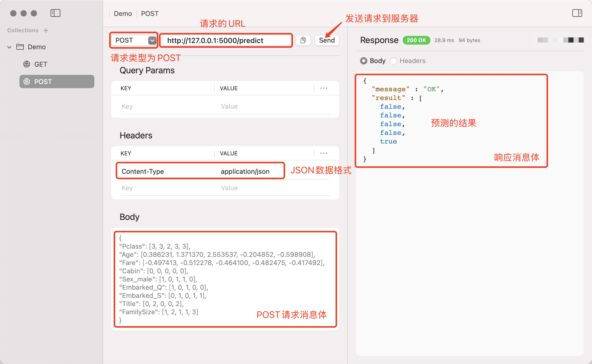592x364 pixels.
Task: Toggle the right inspector panel icon
Action: (x=577, y=13)
